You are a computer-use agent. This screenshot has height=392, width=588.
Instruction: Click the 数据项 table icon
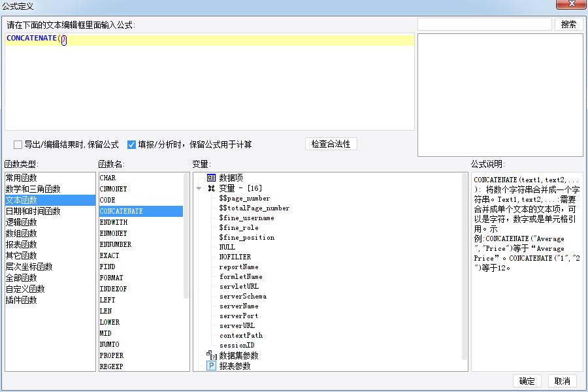click(211, 178)
